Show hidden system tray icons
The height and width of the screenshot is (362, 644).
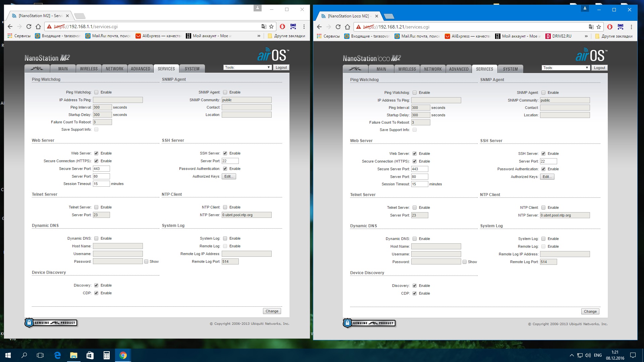(x=572, y=355)
